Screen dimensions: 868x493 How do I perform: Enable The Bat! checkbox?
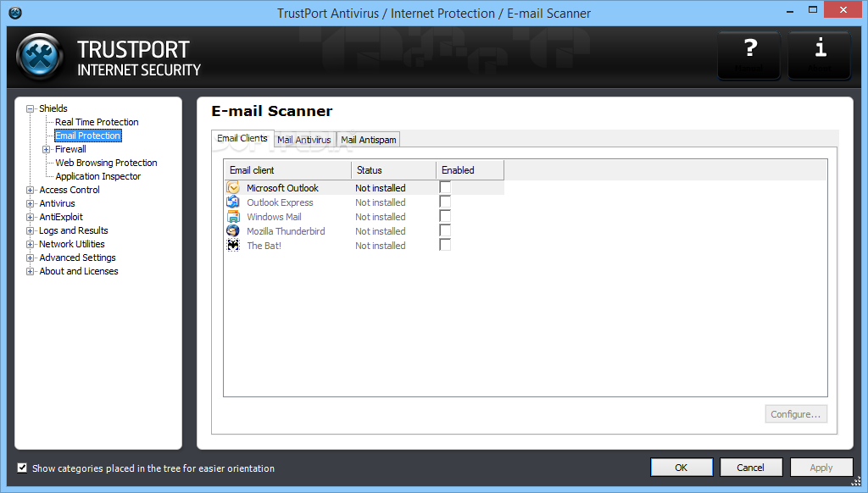[x=445, y=245]
